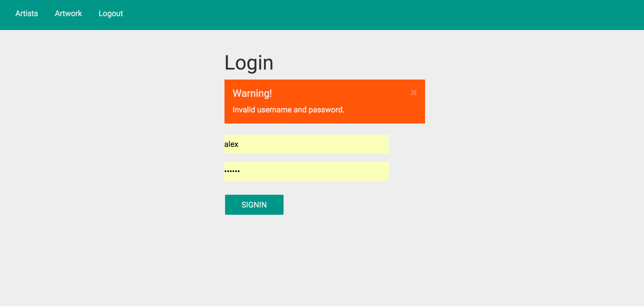Image resolution: width=644 pixels, height=306 pixels.
Task: Go to the Artwork section
Action: point(68,13)
